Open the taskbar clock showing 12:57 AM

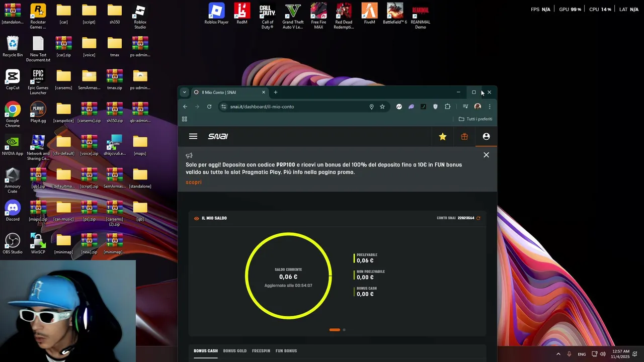tap(620, 354)
